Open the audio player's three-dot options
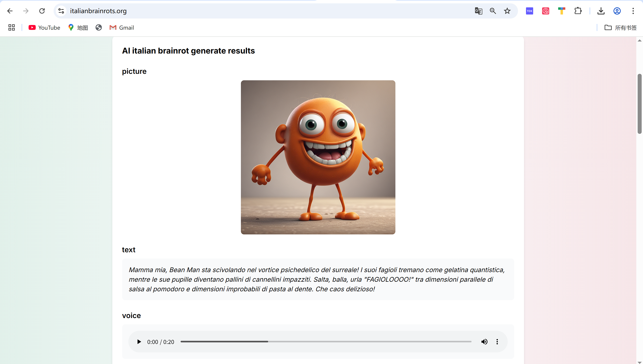This screenshot has width=643, height=364. (497, 342)
